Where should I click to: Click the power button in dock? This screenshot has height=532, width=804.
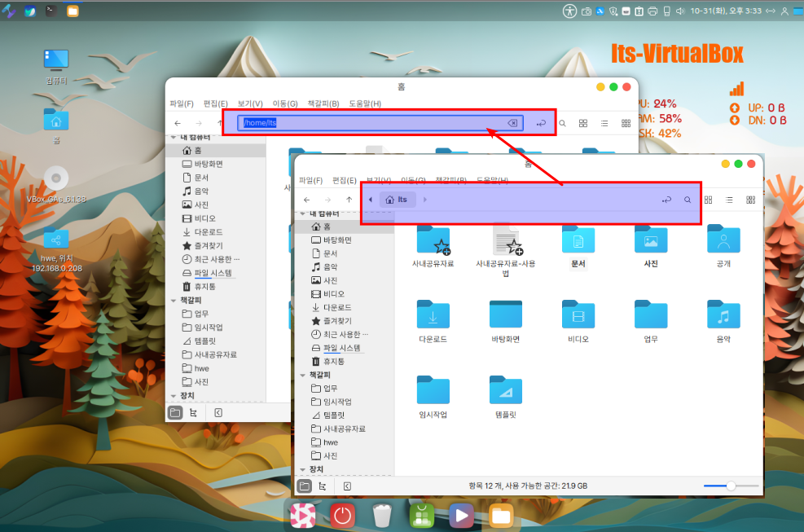[342, 516]
